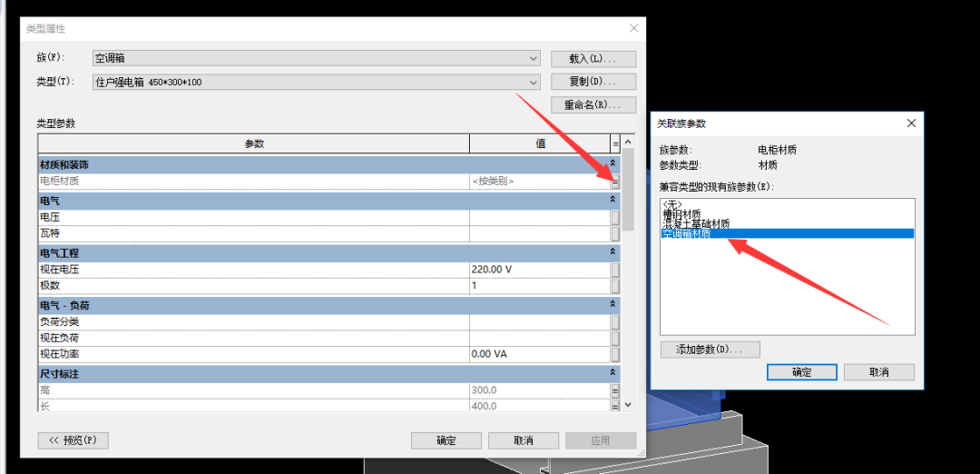Click the 参数 column header
Image resolution: width=980 pixels, height=474 pixels.
click(254, 143)
